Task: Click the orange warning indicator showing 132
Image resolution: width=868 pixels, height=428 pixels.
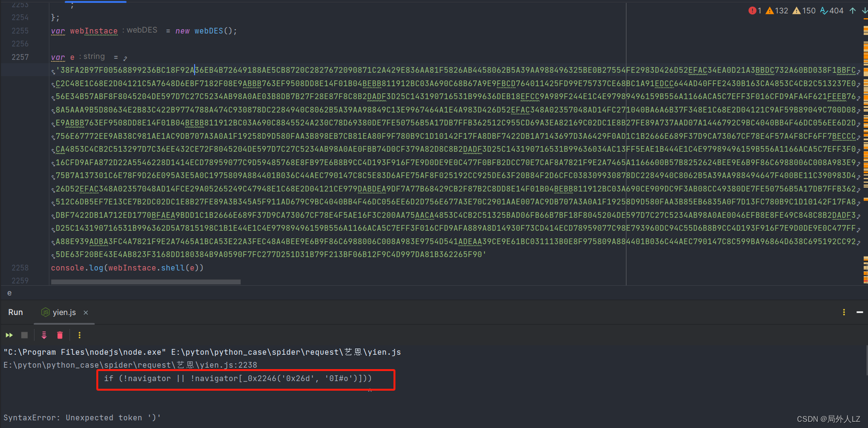Action: (x=777, y=11)
